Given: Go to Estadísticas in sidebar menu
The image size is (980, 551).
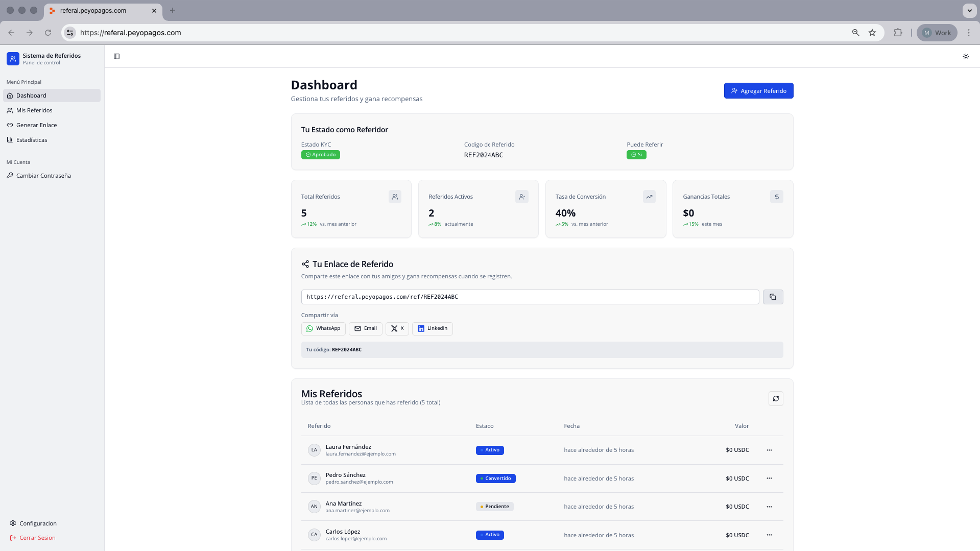Looking at the screenshot, I should (x=32, y=140).
